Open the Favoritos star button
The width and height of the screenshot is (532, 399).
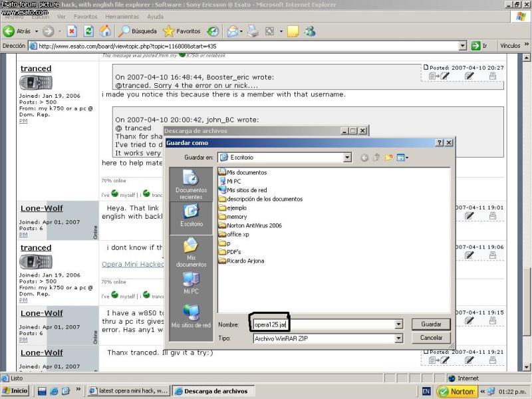pos(182,31)
